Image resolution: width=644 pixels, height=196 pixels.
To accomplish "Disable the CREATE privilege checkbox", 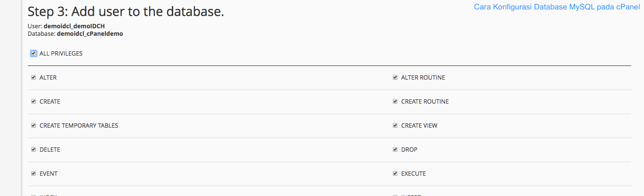I will 34,101.
